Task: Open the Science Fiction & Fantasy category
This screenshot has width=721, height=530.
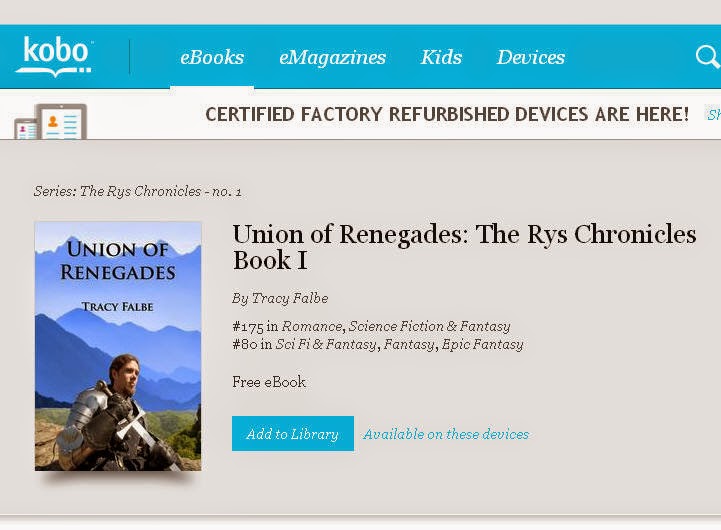Action: tap(429, 326)
